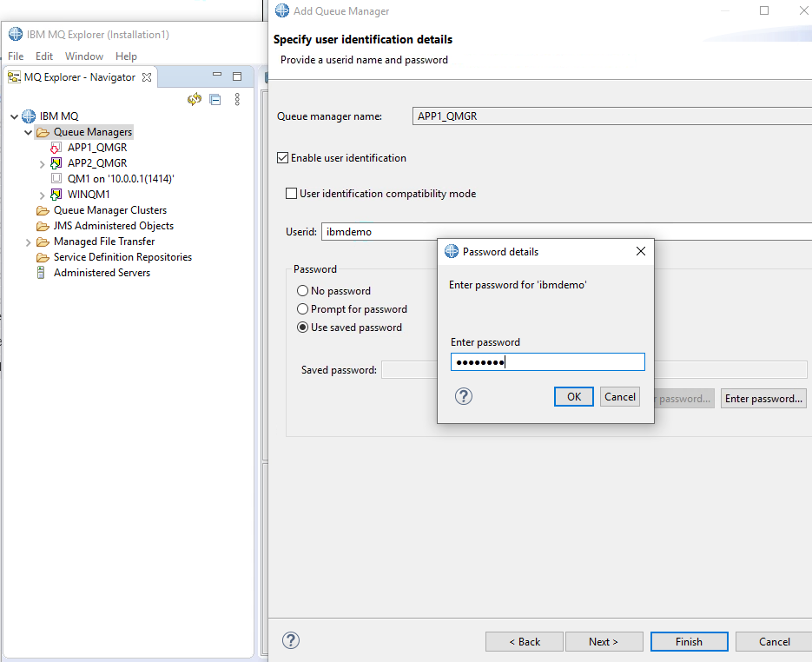Expand the APP2_QMGR node
This screenshot has height=662, width=812.
43,164
